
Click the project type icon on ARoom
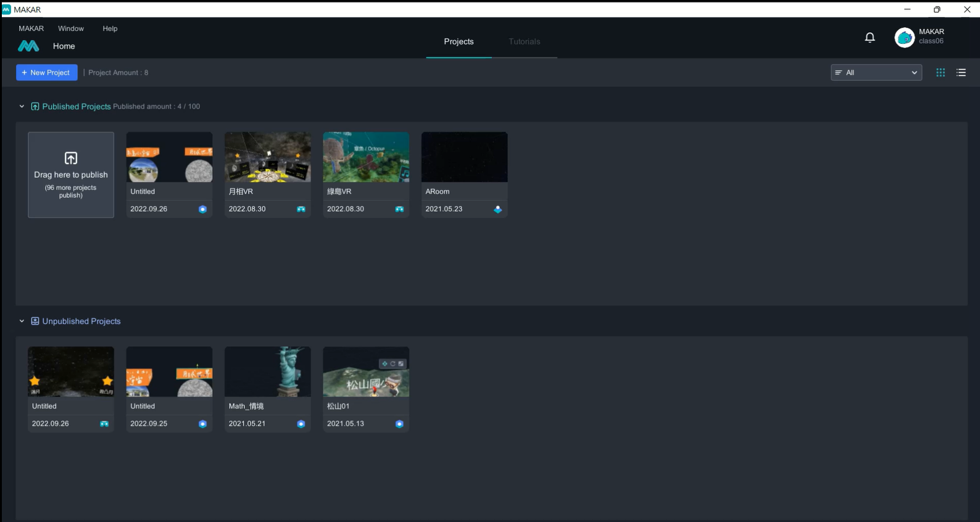pyautogui.click(x=497, y=209)
